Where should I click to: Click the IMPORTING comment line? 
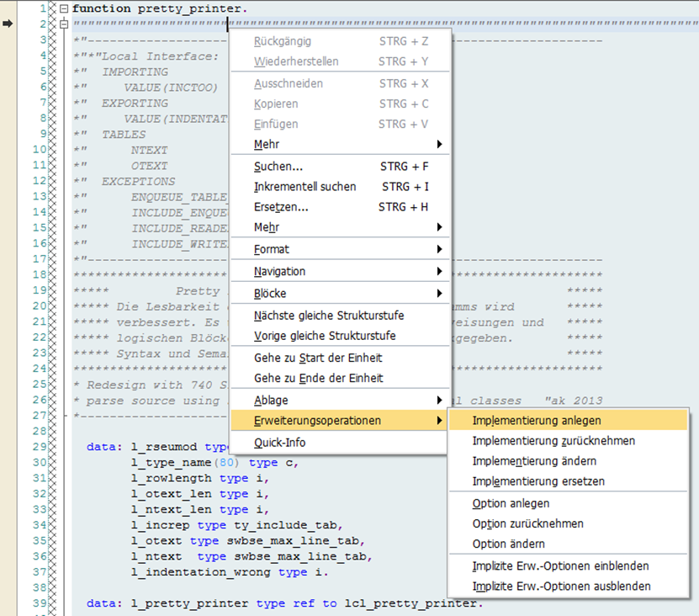[121, 72]
